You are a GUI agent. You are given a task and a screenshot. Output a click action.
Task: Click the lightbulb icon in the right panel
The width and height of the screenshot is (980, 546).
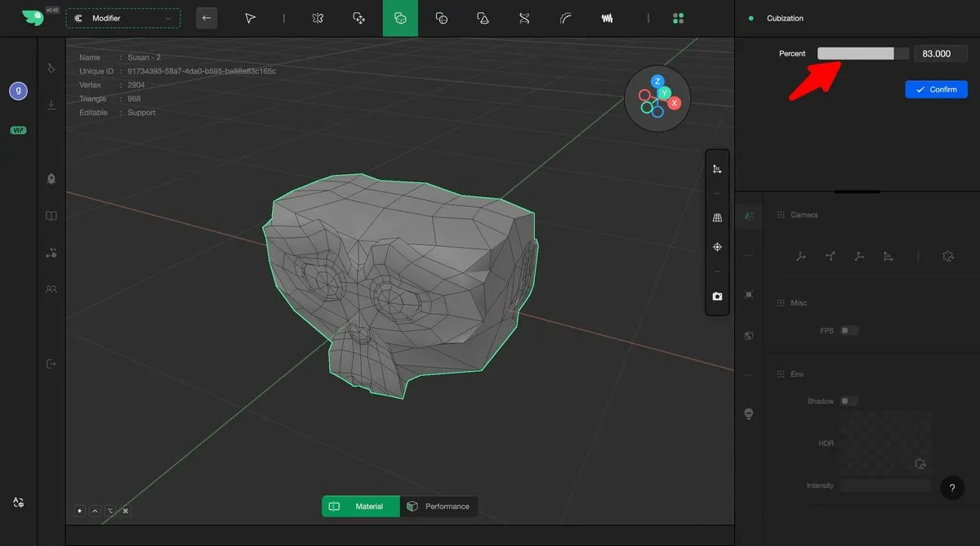pos(749,414)
